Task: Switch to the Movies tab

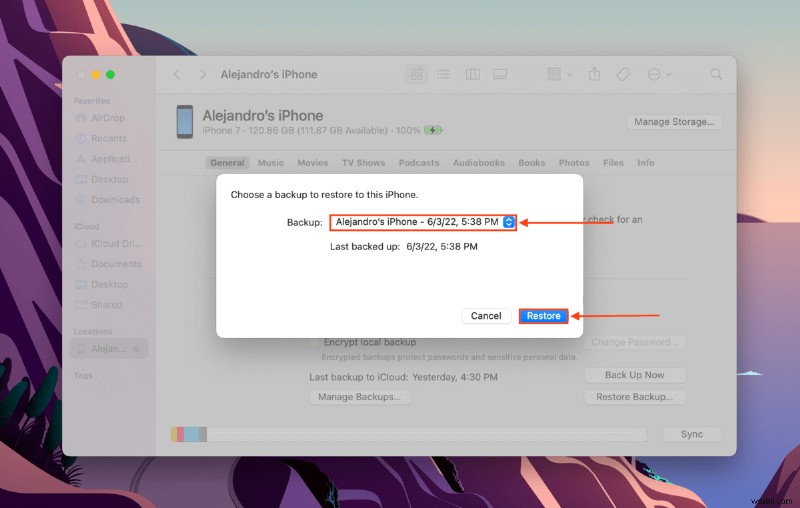Action: tap(312, 163)
